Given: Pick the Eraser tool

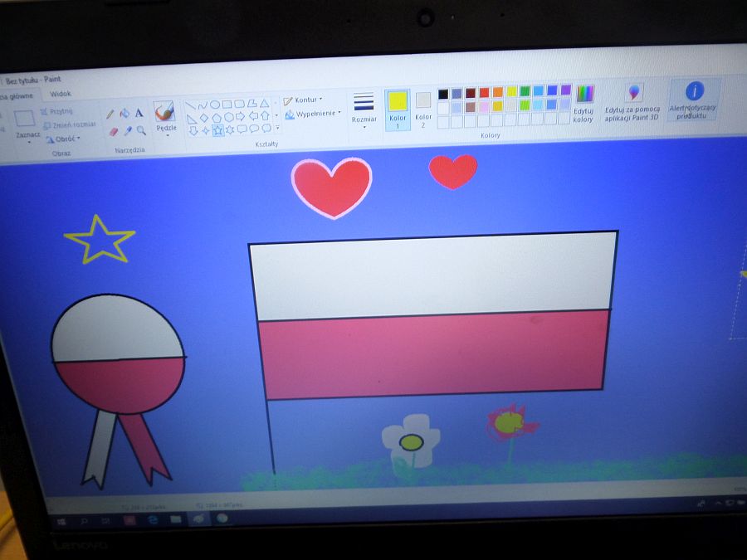Looking at the screenshot, I should (114, 131).
